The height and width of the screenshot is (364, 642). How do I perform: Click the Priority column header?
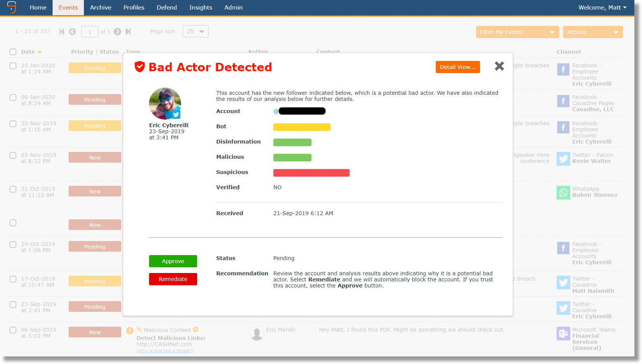tap(82, 52)
